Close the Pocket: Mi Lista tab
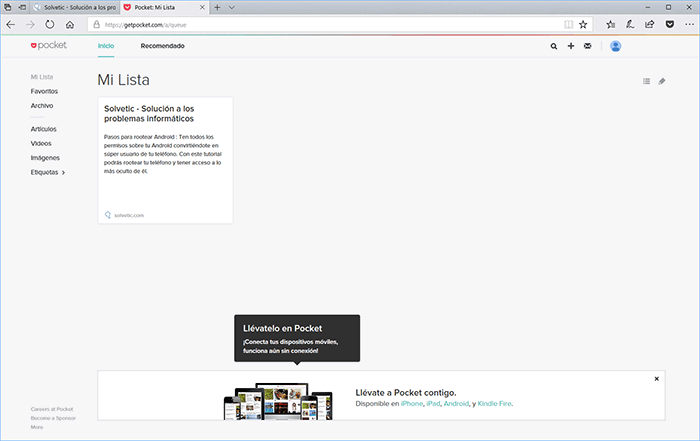 (202, 7)
